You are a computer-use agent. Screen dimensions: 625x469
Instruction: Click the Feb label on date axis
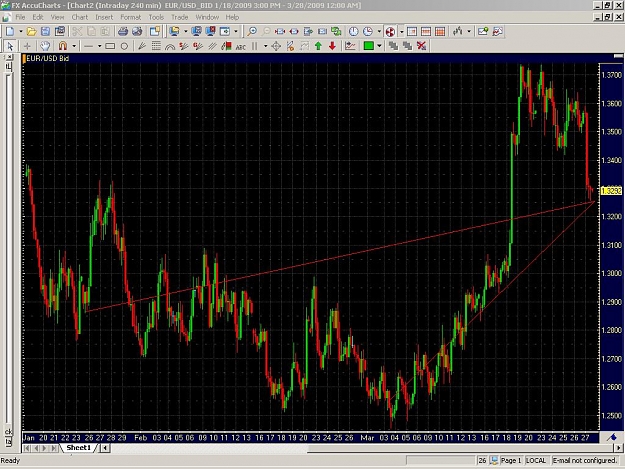140,438
